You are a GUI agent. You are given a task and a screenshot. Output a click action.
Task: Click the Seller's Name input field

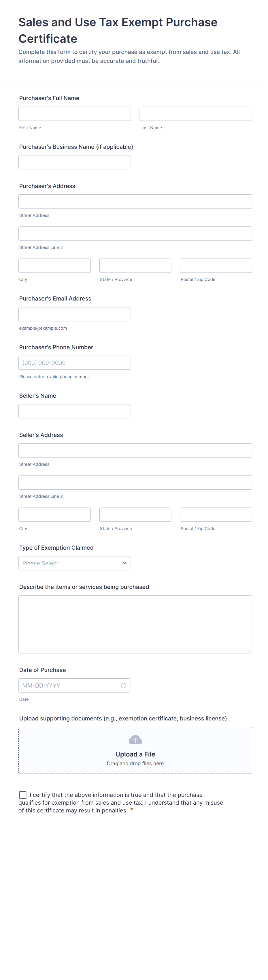[74, 411]
